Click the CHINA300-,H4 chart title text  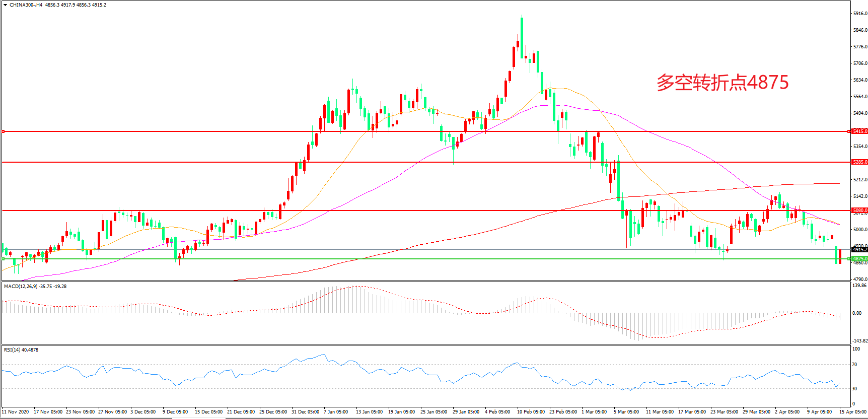(x=26, y=5)
